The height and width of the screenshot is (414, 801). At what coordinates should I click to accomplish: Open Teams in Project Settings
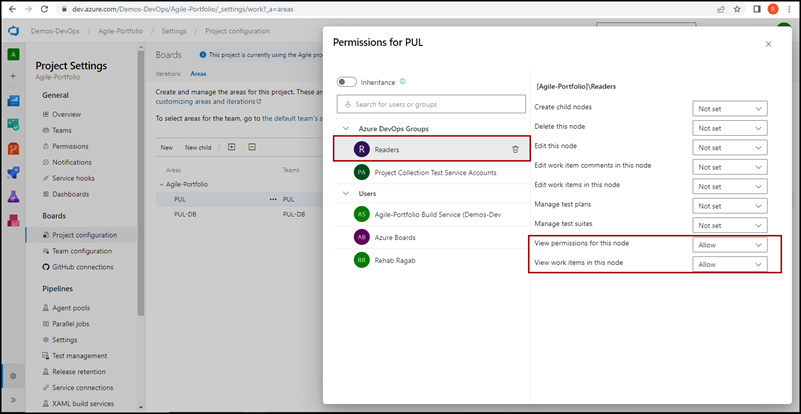pos(62,130)
